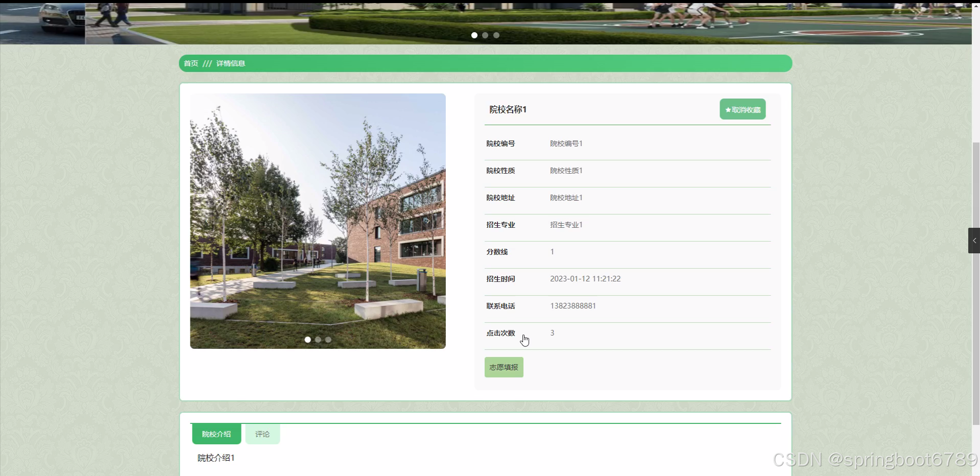Click the 院校名称1 title
This screenshot has height=476, width=980.
[508, 109]
